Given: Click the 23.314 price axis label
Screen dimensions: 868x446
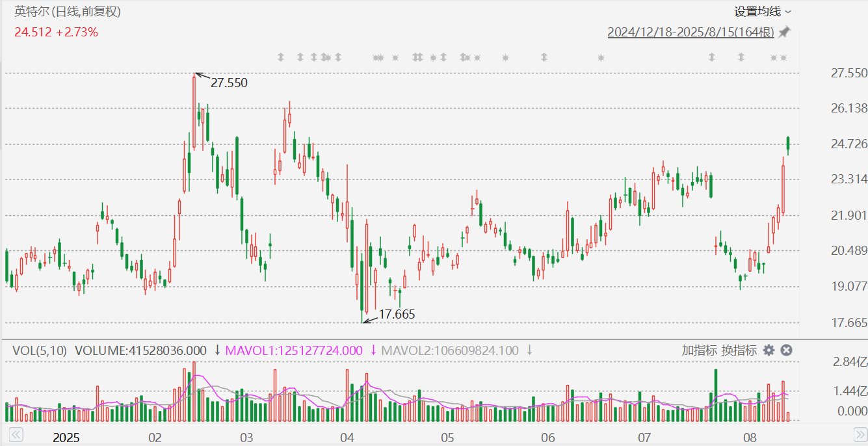Looking at the screenshot, I should click(x=848, y=179).
